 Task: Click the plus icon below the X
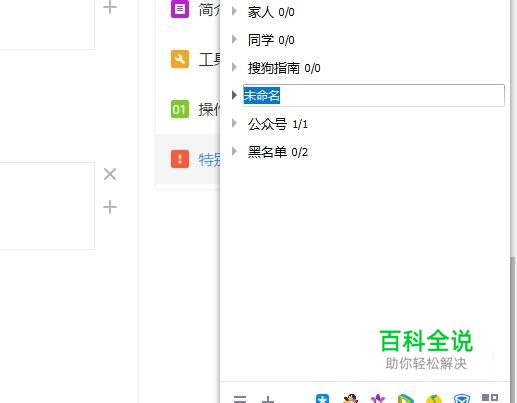(x=110, y=207)
